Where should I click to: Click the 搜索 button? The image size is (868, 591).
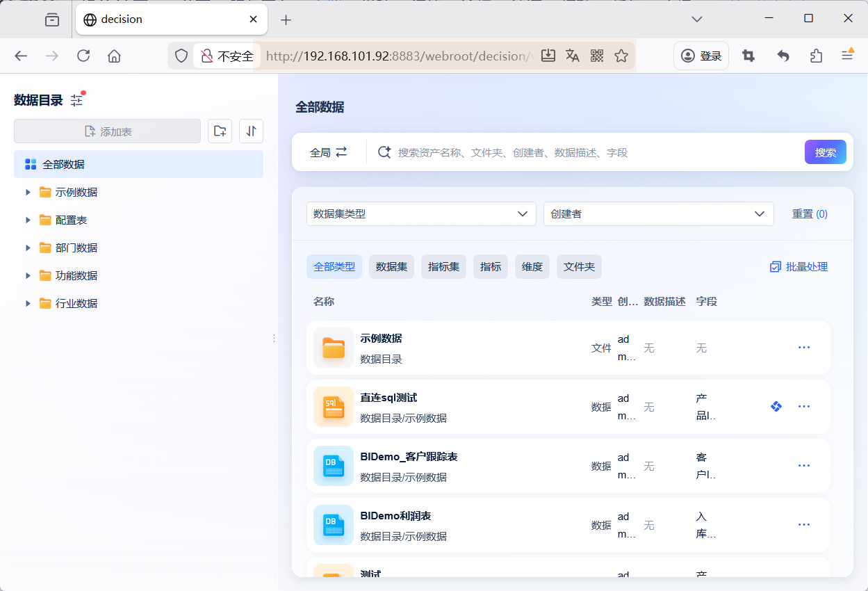tap(826, 152)
